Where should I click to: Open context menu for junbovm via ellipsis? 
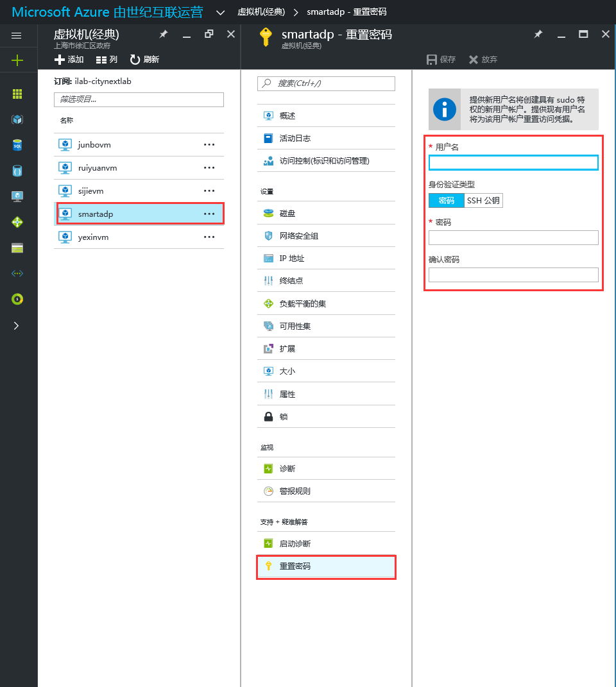(x=209, y=145)
